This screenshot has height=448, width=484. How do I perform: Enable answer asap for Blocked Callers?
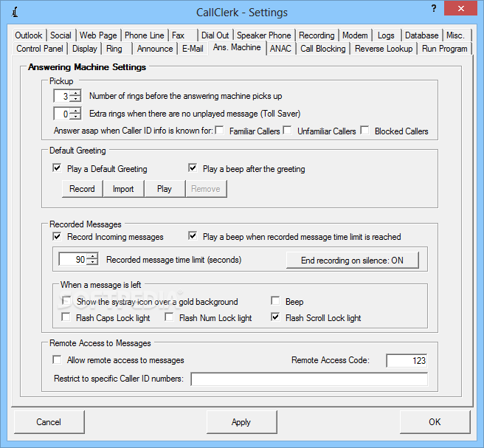tap(365, 131)
